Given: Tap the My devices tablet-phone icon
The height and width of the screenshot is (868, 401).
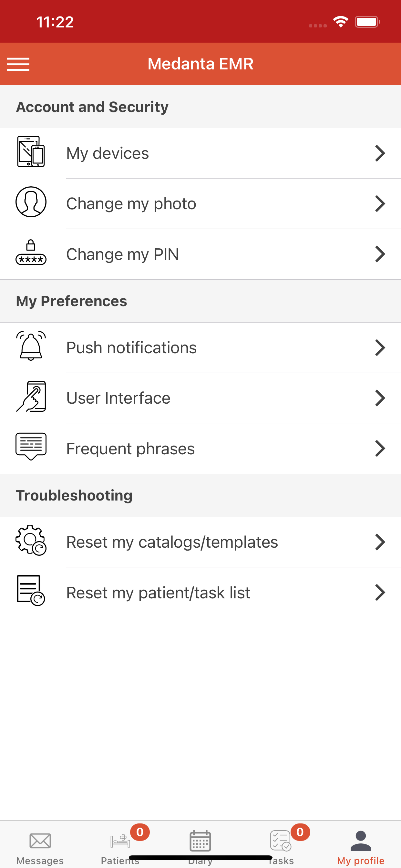Looking at the screenshot, I should coord(31,151).
